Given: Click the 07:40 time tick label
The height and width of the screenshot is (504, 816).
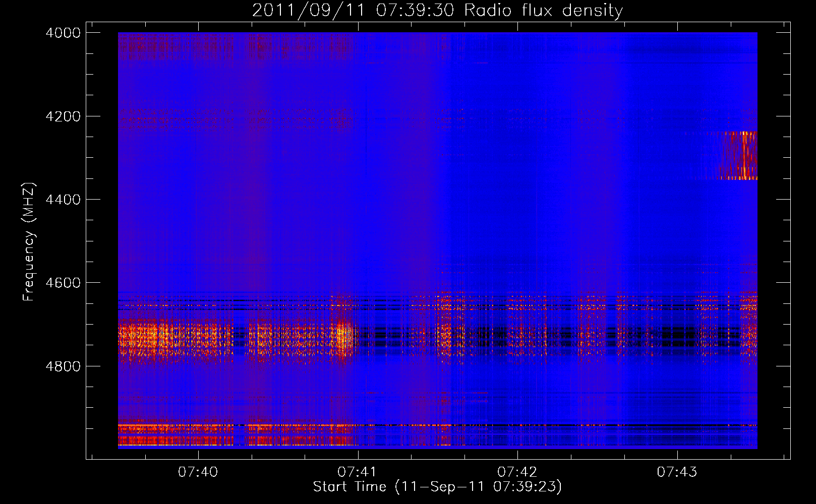Looking at the screenshot, I should [x=198, y=472].
